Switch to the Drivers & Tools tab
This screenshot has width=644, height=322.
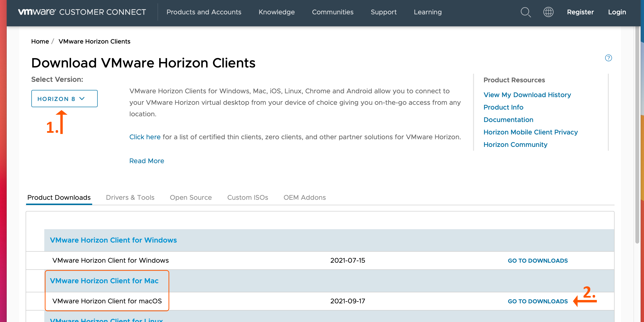[x=130, y=197]
